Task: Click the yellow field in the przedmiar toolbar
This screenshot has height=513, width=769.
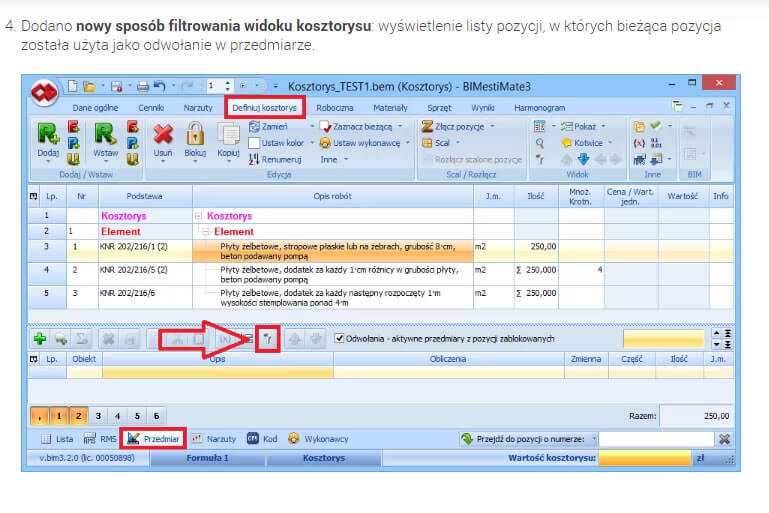Action: pos(664,338)
